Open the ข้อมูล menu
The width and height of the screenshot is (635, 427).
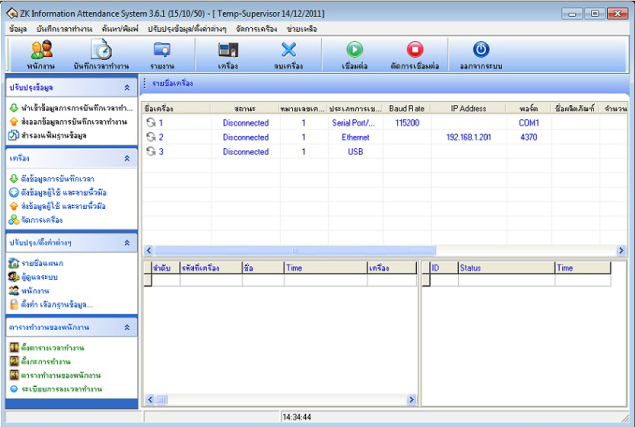[x=18, y=30]
